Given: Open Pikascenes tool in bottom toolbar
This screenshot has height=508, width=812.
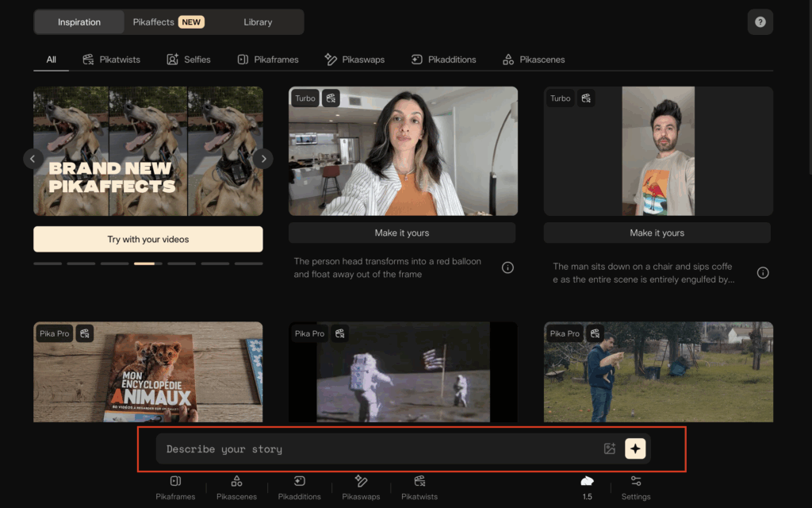Looking at the screenshot, I should (236, 487).
